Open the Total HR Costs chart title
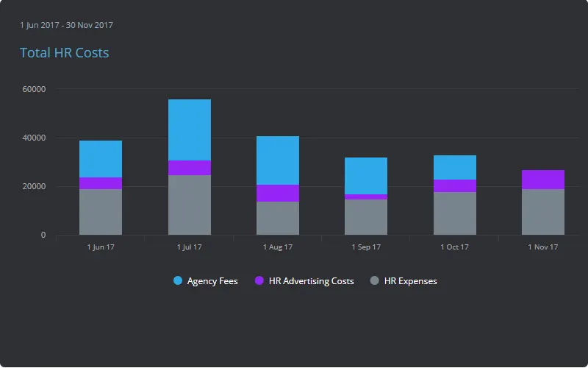 (64, 53)
